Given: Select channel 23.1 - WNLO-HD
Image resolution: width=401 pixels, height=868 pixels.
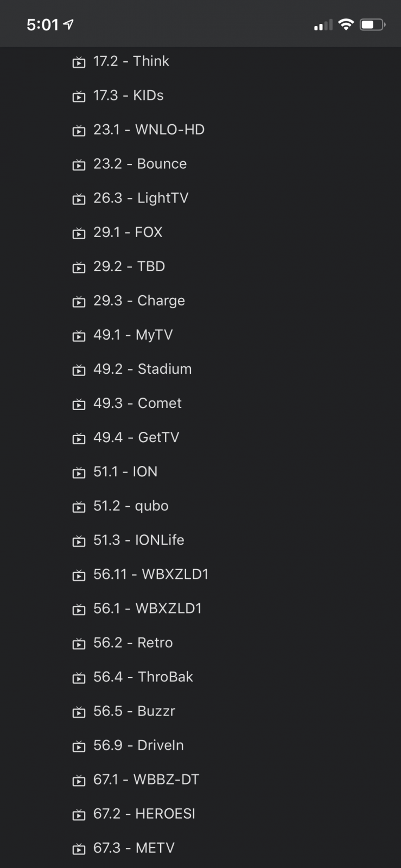Looking at the screenshot, I should coord(149,130).
